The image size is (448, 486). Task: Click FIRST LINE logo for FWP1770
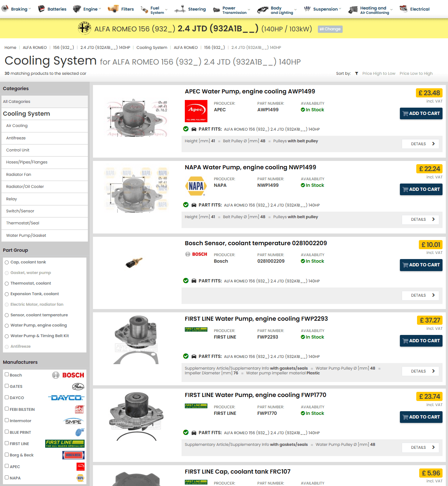tap(196, 406)
